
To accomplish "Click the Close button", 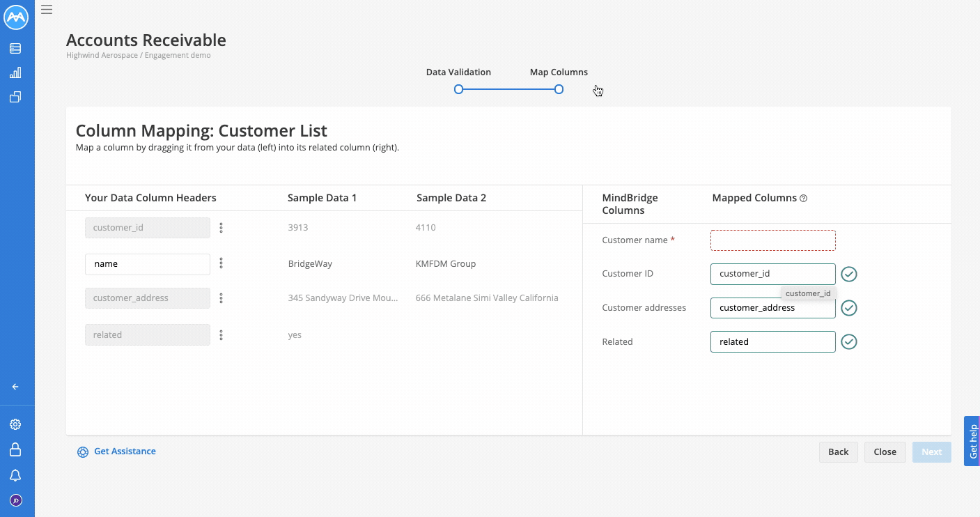I will (x=885, y=452).
